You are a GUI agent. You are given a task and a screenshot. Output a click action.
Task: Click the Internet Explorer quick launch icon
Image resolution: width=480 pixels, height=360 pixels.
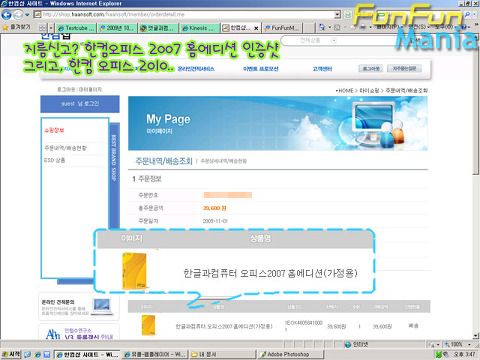coord(37,355)
